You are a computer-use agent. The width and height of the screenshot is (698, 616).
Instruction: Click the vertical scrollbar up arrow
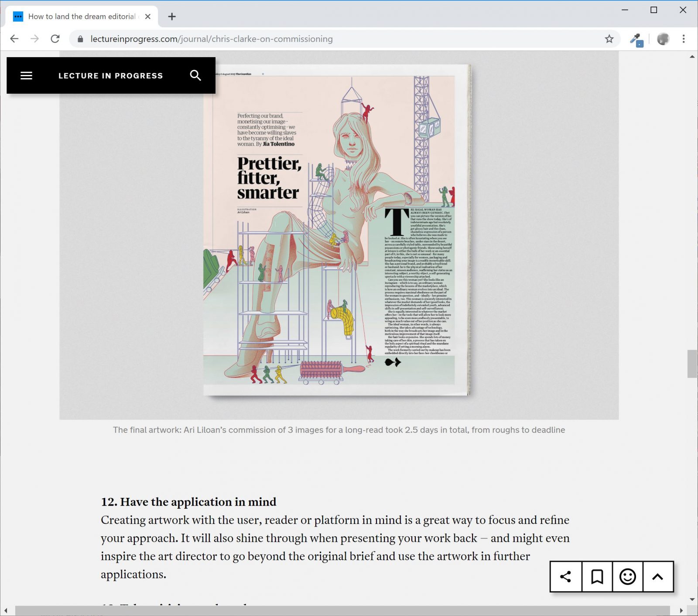pos(692,57)
